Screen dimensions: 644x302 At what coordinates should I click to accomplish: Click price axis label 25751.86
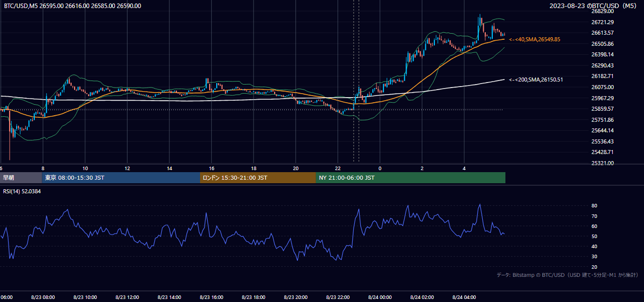click(602, 120)
